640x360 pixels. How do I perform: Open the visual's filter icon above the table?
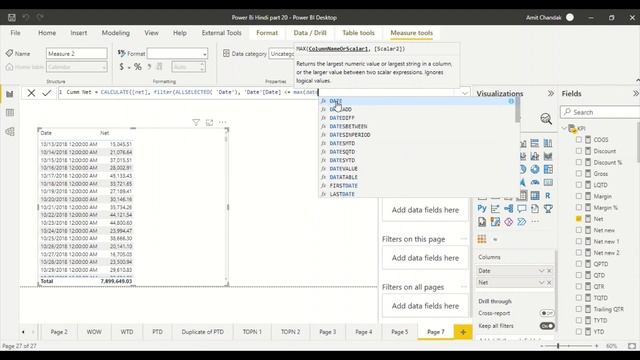tap(196, 122)
